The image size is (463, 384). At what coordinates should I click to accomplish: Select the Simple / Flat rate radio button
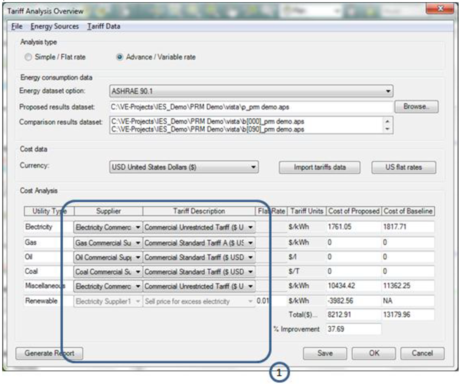click(x=28, y=57)
